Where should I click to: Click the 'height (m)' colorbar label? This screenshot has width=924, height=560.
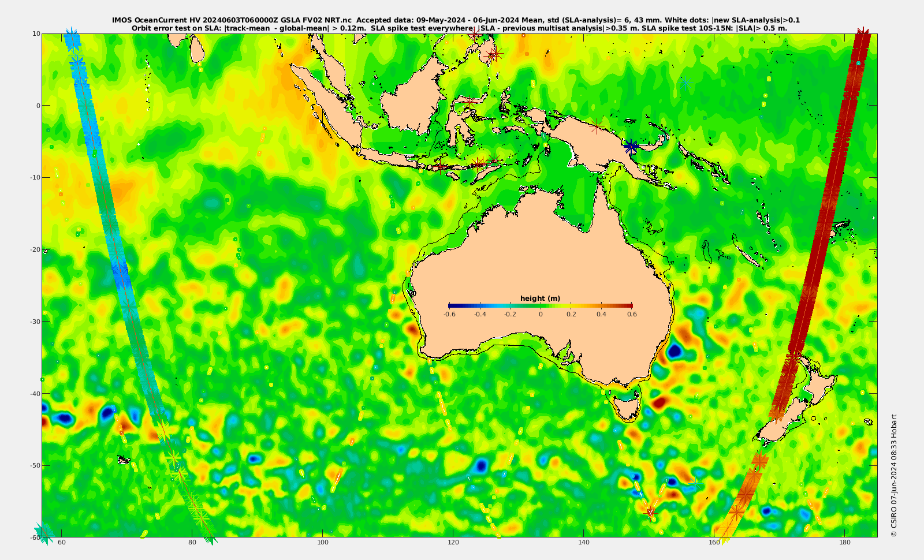point(540,298)
